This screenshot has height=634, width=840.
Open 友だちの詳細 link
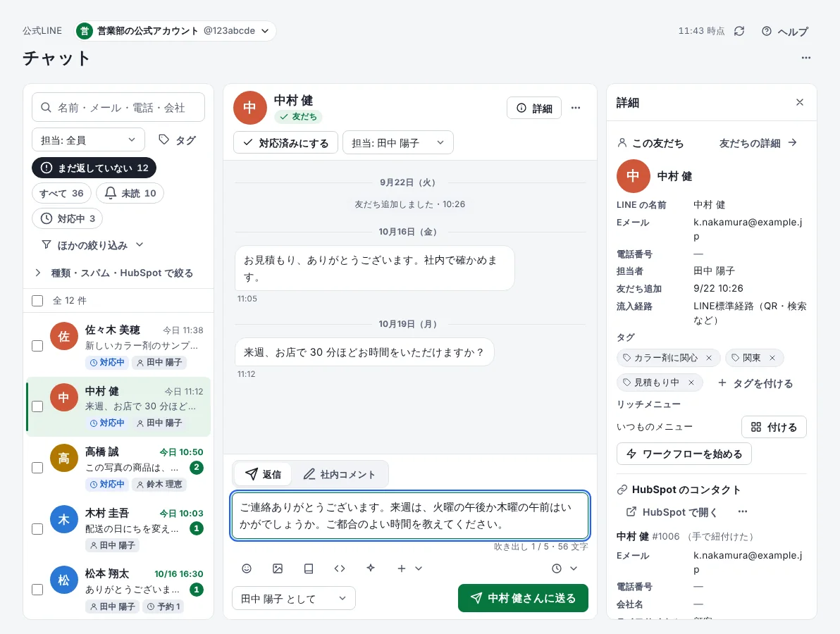point(758,143)
